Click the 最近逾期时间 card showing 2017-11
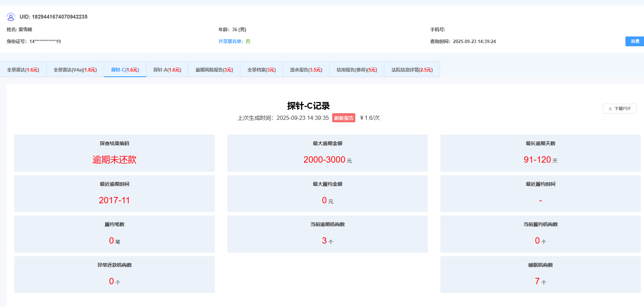Image resolution: width=644 pixels, height=307 pixels. (x=115, y=193)
